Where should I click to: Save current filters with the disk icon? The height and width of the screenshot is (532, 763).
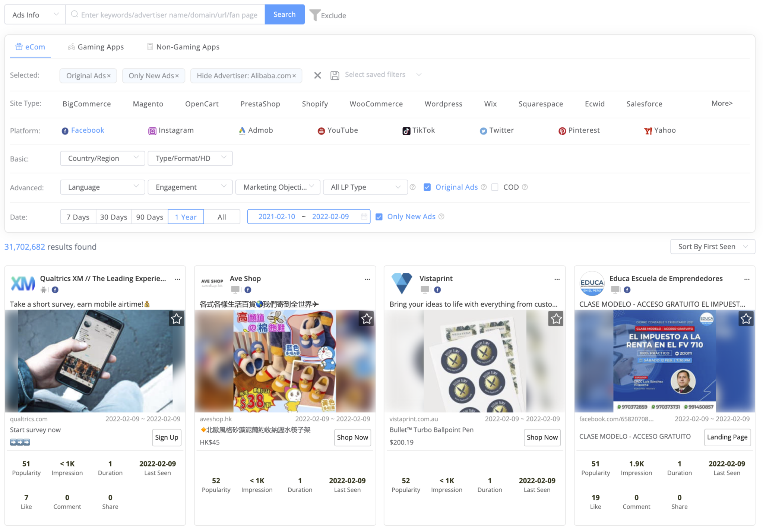click(335, 75)
